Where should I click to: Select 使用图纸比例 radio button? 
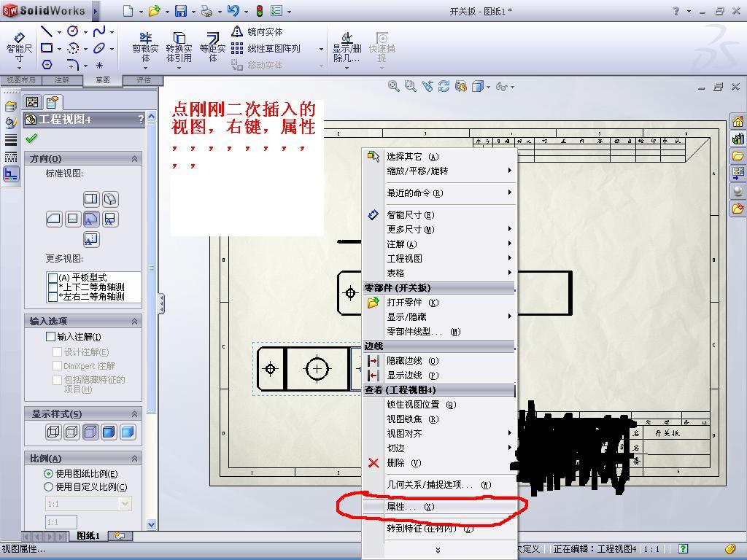[48, 474]
